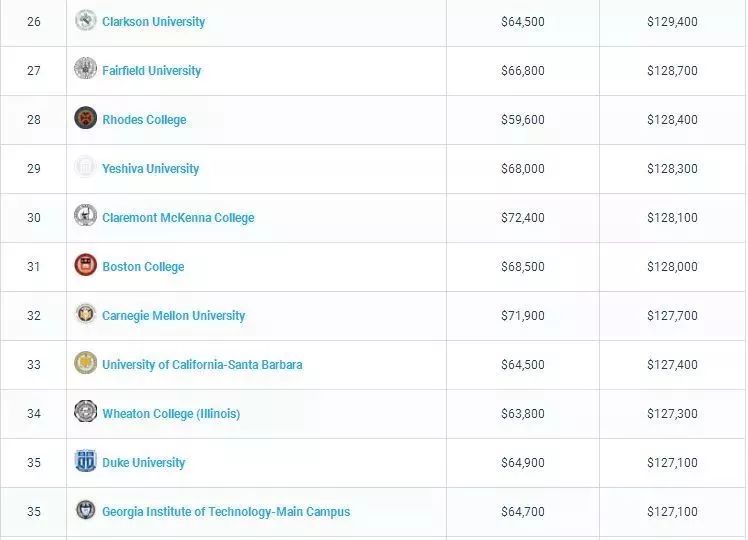Screen dimensions: 748x540
Task: Click the Claremont McKenna College seal icon
Action: [x=85, y=216]
